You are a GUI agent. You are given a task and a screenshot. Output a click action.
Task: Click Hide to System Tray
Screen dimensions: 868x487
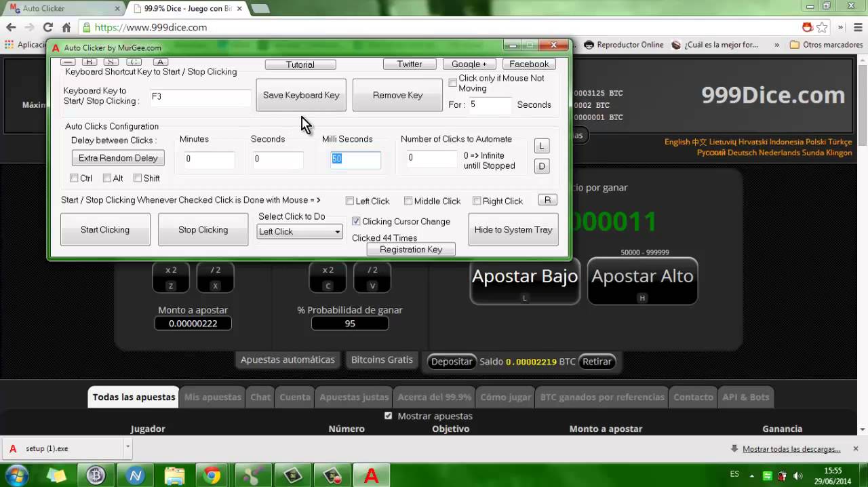click(x=513, y=229)
